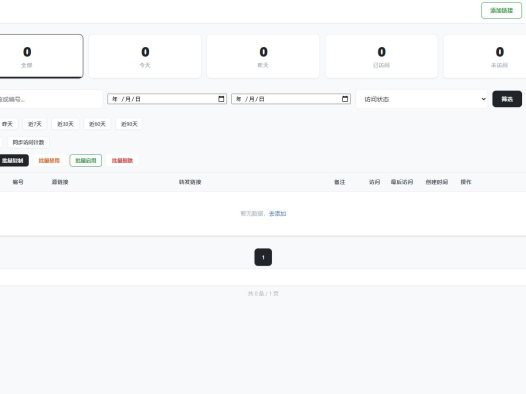Click the end date 年/月/日 field

pos(291,99)
